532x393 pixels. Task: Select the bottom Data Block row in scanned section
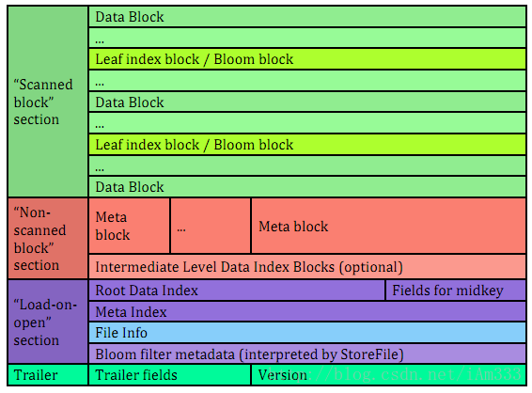[x=307, y=187]
